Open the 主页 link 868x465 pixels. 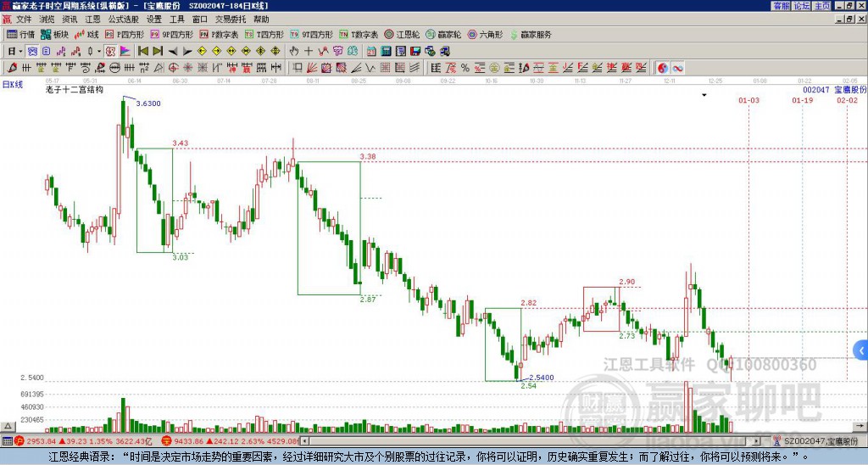[822, 6]
